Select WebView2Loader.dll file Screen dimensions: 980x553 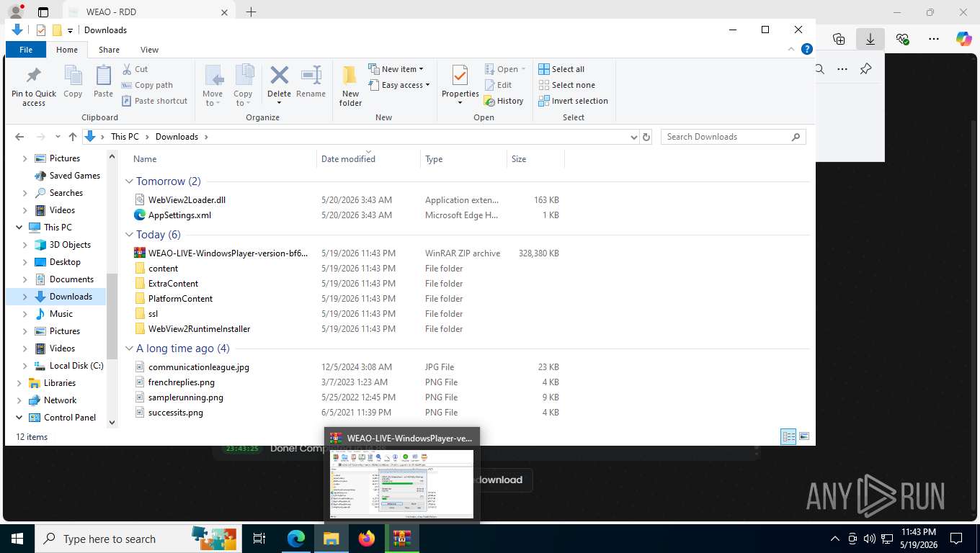[187, 200]
